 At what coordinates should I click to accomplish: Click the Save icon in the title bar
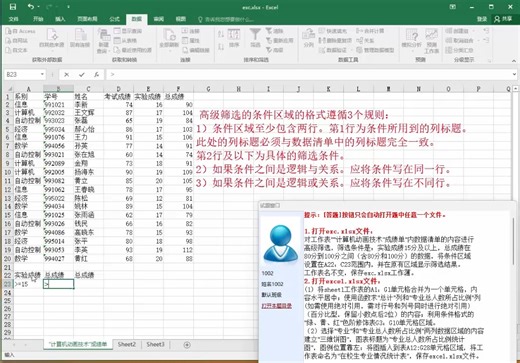[x=13, y=7]
